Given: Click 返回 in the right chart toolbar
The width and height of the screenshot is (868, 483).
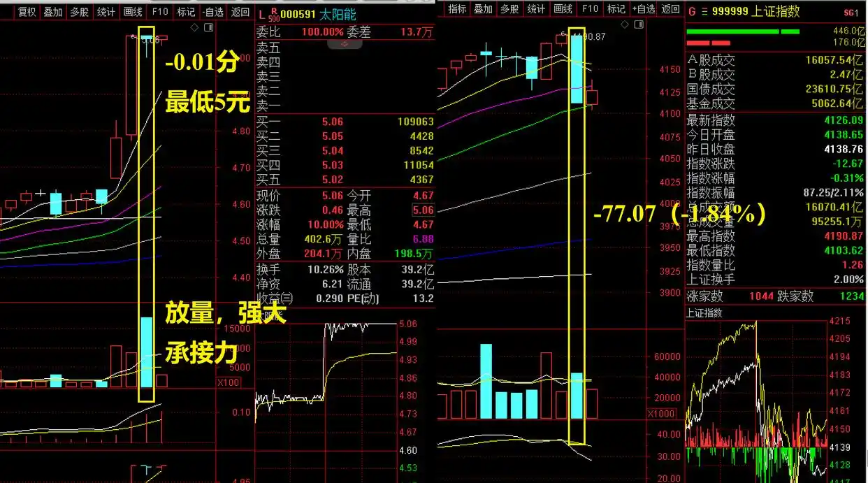Looking at the screenshot, I should [670, 9].
